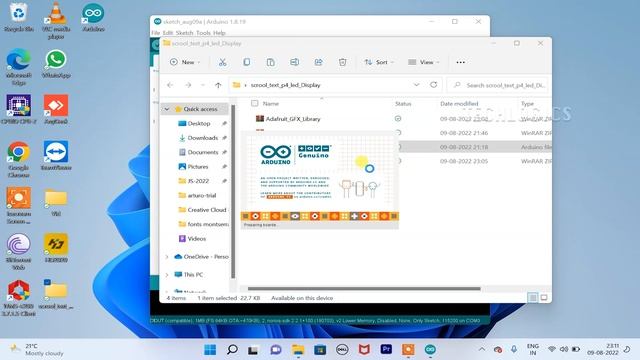Go back with the Explorer back arrow
The width and height of the screenshot is (640, 360).
coord(170,85)
